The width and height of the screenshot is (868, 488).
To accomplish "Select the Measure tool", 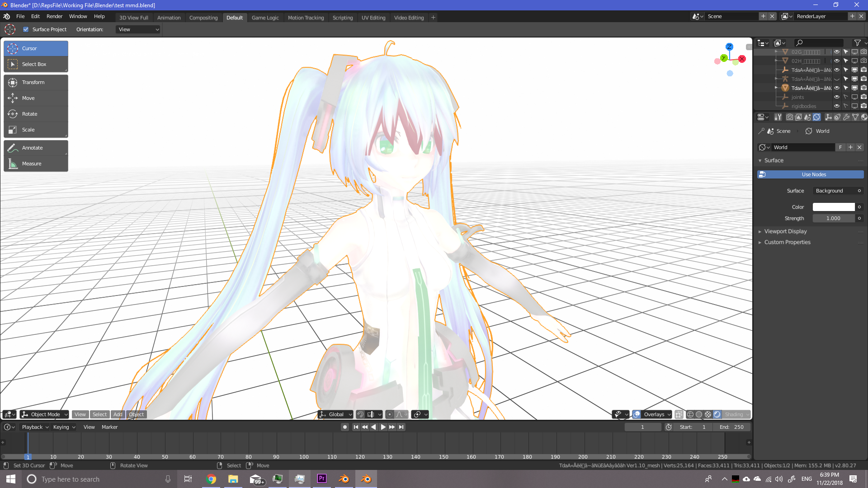I will (x=36, y=163).
